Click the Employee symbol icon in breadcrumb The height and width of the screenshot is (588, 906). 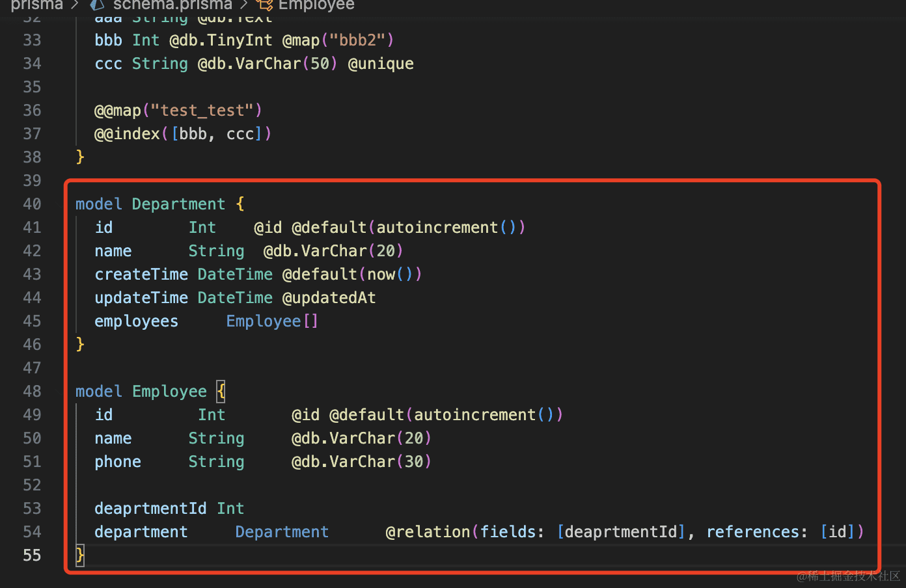click(264, 5)
